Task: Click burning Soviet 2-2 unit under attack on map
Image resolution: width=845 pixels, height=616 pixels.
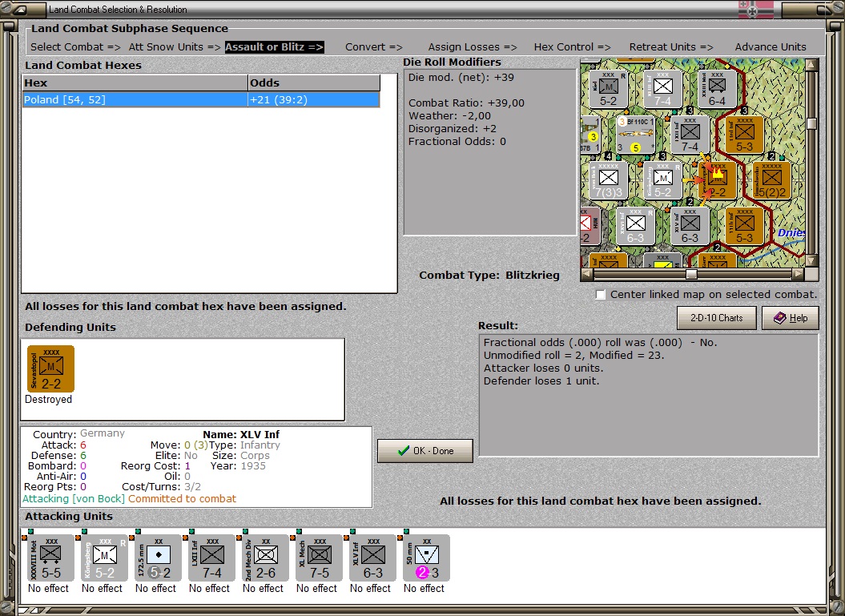Action: point(717,180)
